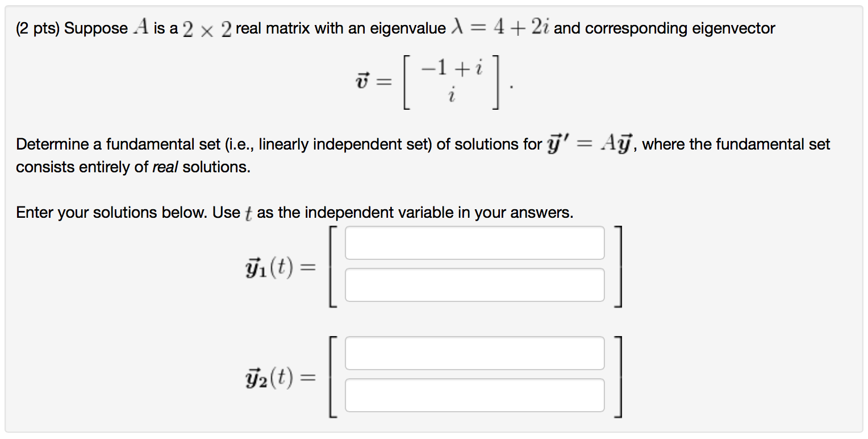The height and width of the screenshot is (439, 868).
Task: Click the top entry box for y₂(t)
Action: pyautogui.click(x=475, y=353)
